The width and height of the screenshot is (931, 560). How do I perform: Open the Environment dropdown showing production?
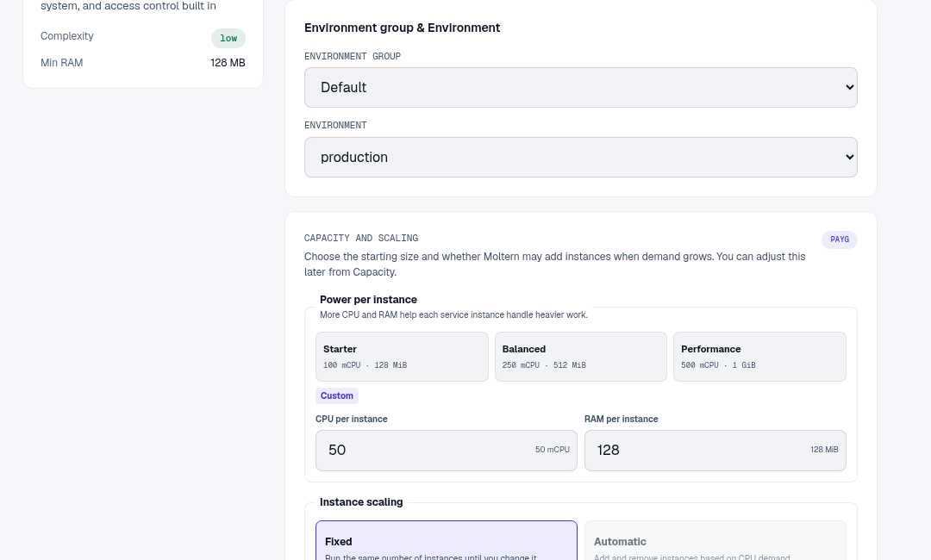point(581,157)
